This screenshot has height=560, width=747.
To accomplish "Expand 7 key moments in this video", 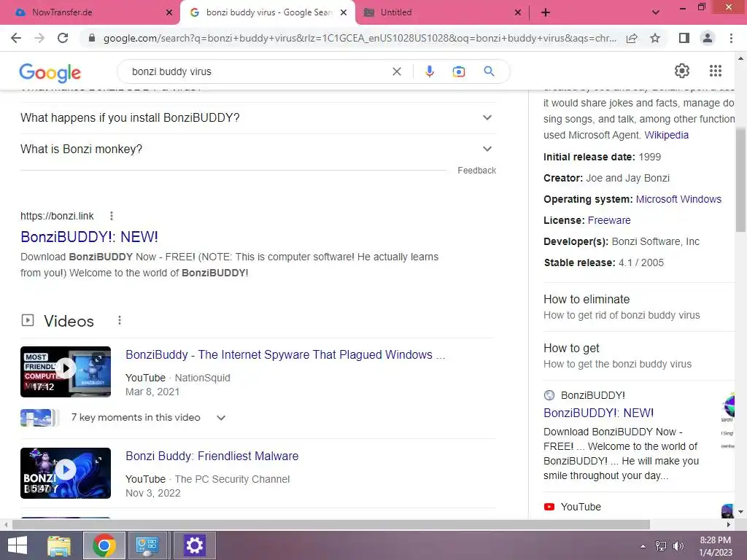I will [147, 418].
